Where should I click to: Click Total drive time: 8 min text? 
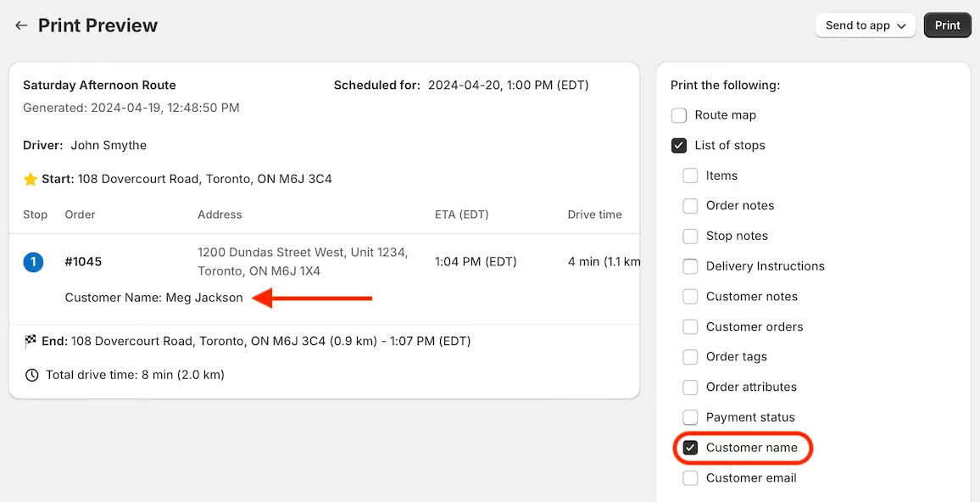135,375
